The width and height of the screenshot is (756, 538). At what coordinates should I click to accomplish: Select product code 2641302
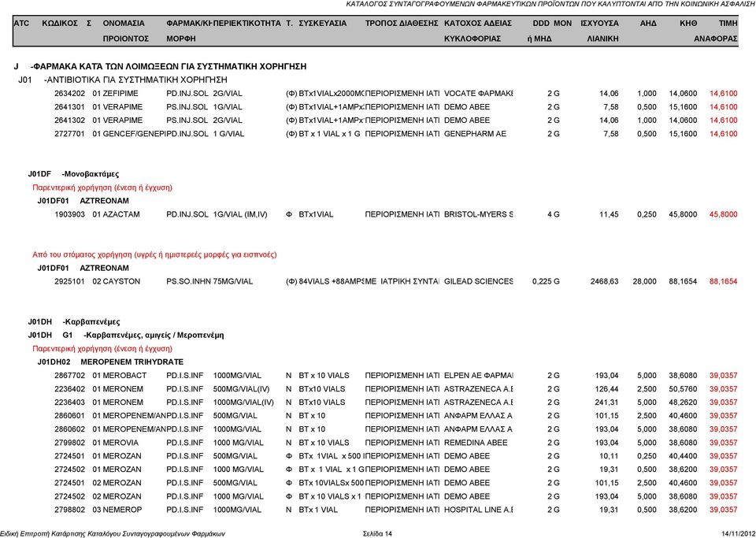tap(69, 121)
